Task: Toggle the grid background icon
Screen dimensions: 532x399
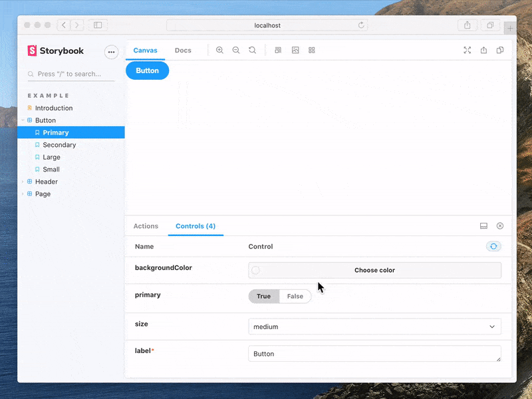Action: point(311,51)
